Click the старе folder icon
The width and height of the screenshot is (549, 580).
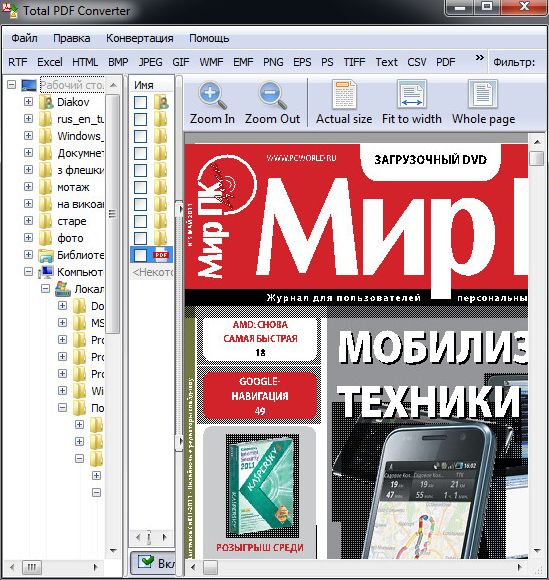pos(46,221)
